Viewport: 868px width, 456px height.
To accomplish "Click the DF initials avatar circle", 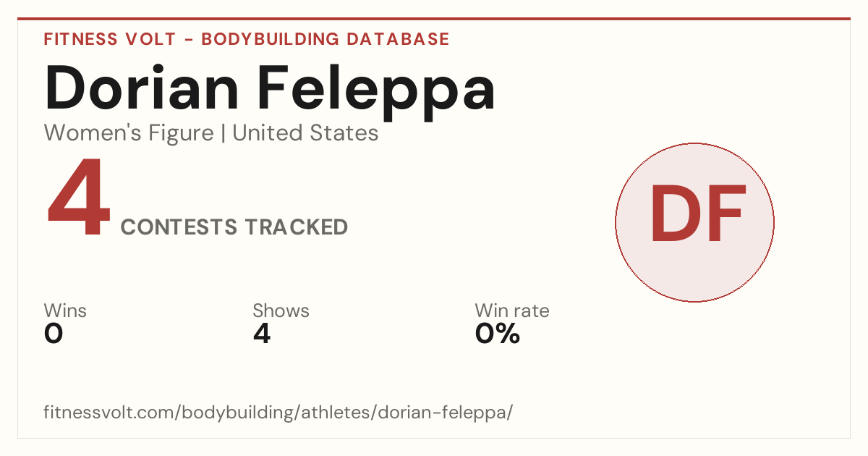I will coord(694,222).
